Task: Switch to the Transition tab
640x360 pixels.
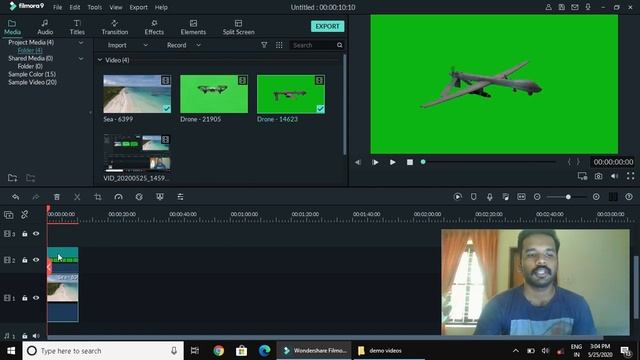Action: 115,27
